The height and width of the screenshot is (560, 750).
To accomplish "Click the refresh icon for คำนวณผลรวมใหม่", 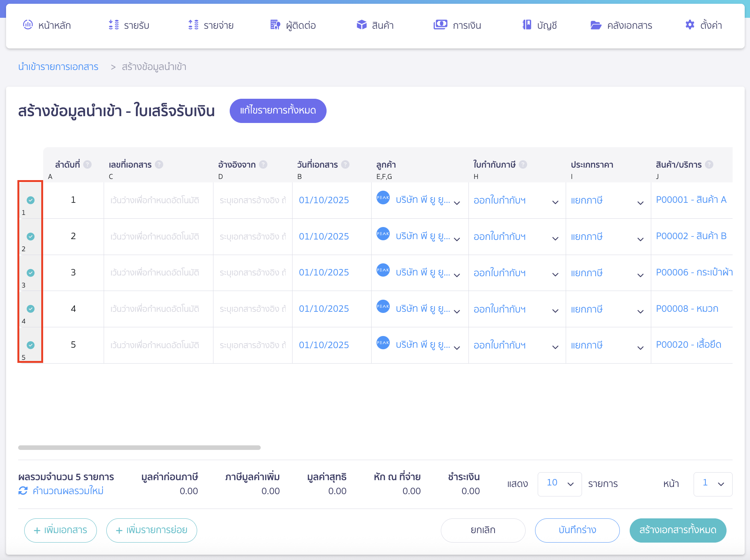I will (x=23, y=491).
